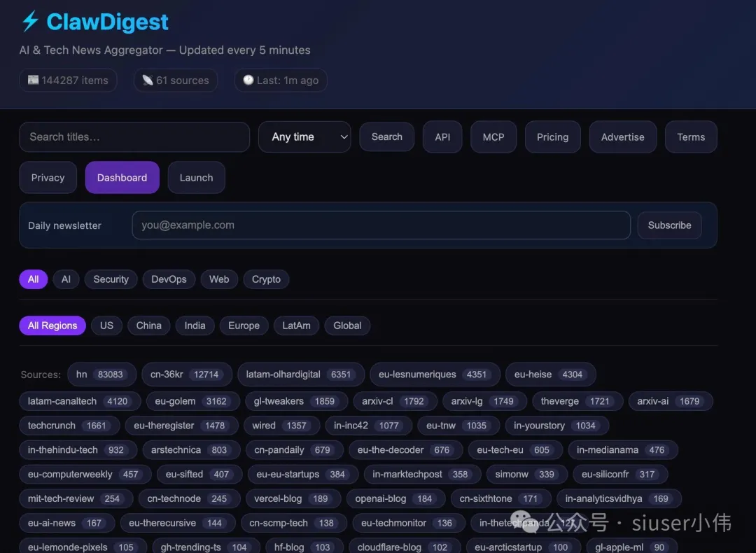Select the simonw source chip

click(x=527, y=475)
